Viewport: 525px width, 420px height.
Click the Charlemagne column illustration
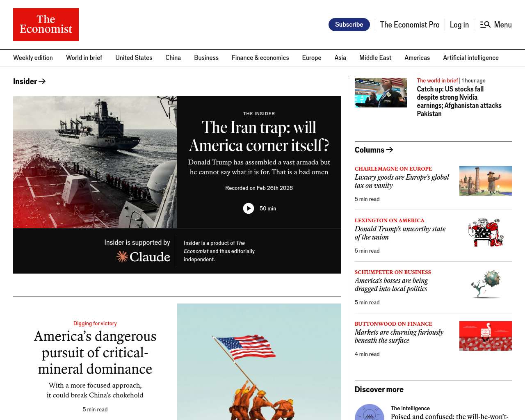pyautogui.click(x=486, y=181)
